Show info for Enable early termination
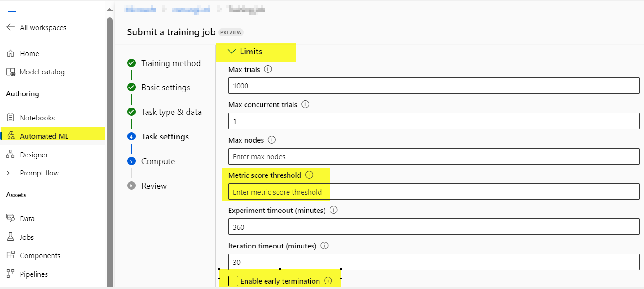 [x=328, y=281]
